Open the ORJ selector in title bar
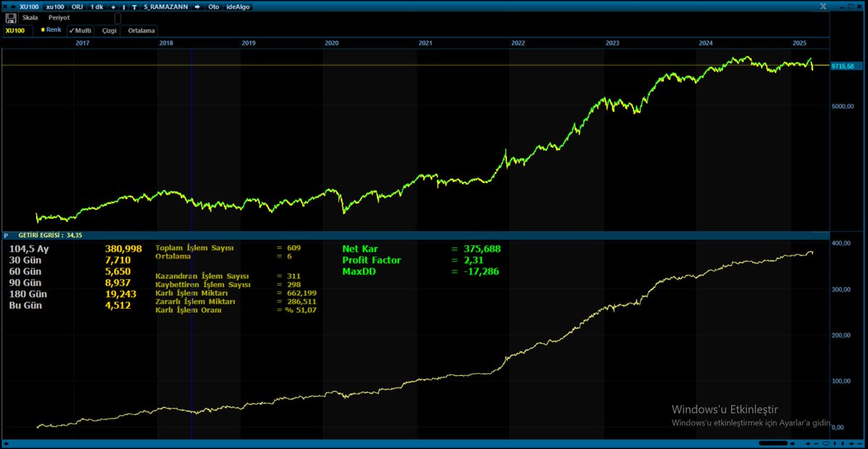Image resolution: width=868 pixels, height=449 pixels. click(x=77, y=7)
